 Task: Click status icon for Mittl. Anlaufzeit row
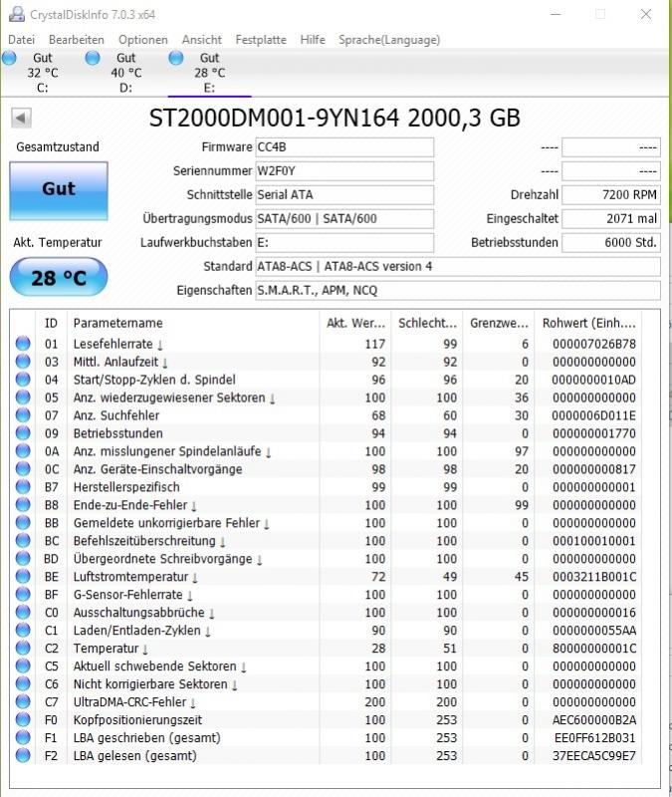click(23, 362)
